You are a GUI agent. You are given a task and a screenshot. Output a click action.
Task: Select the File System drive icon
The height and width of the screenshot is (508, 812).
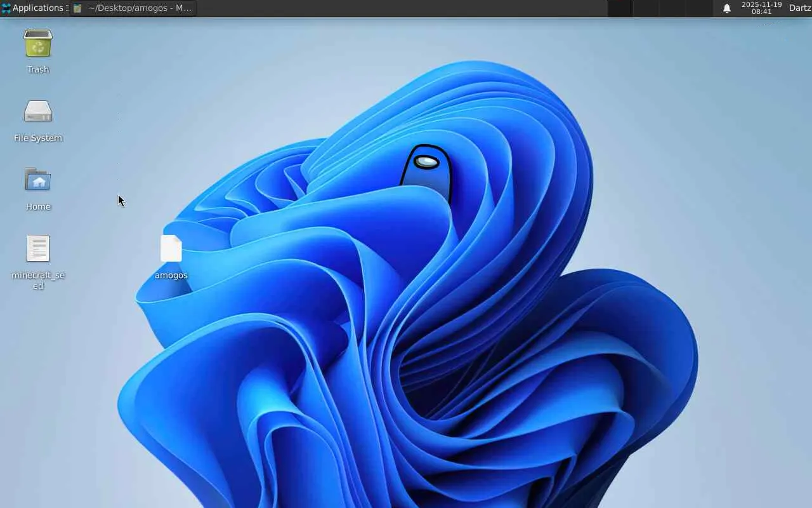coord(38,112)
